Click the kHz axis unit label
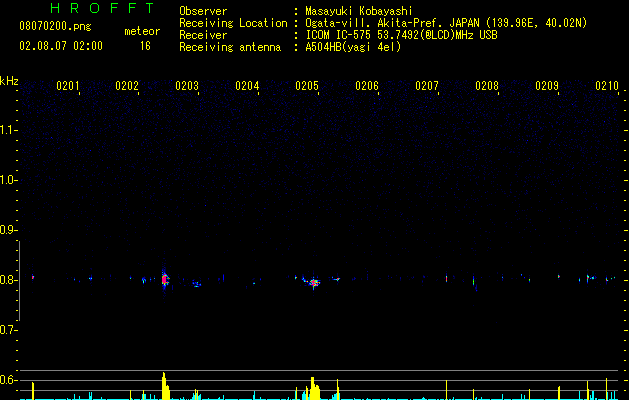 9,81
